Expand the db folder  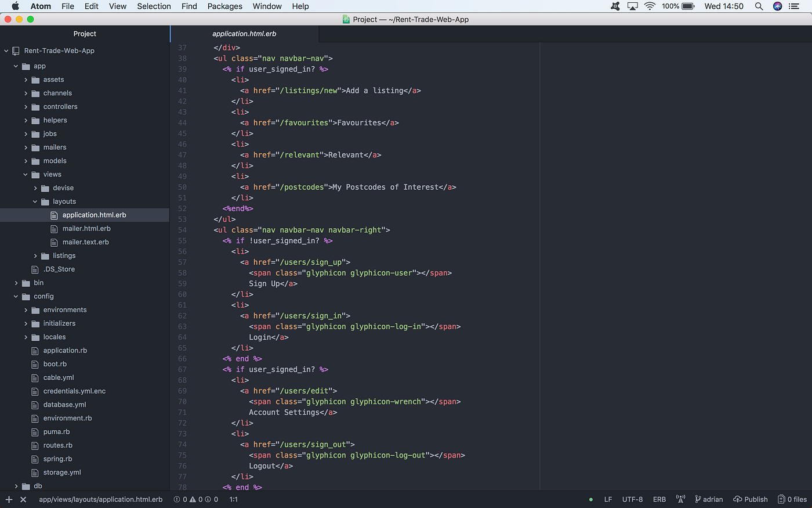pos(16,486)
